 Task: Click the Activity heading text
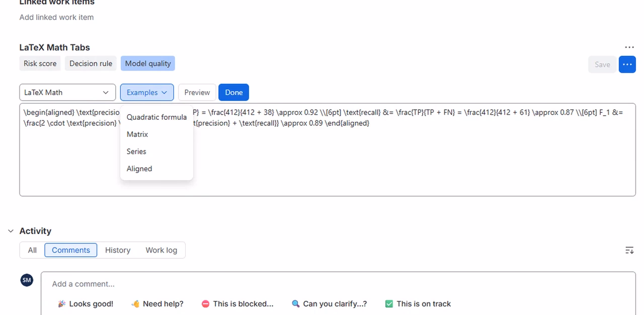coord(35,231)
